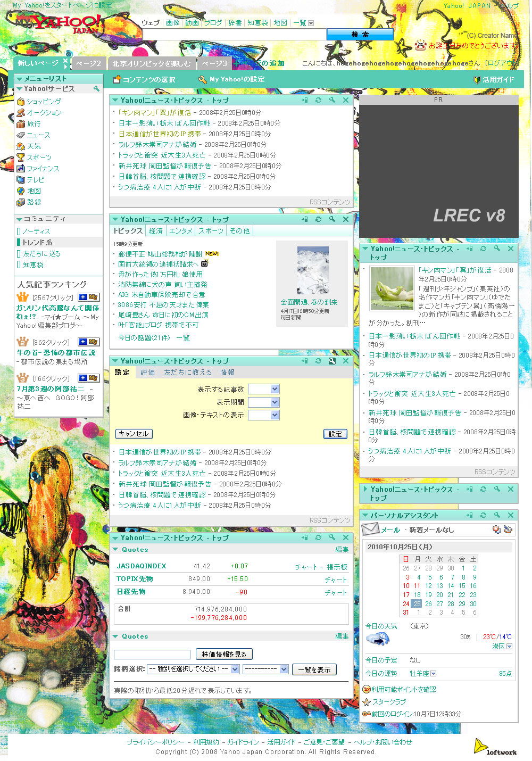Click the 編集 link of top Quotes header
The width and height of the screenshot is (532, 761).
(342, 549)
